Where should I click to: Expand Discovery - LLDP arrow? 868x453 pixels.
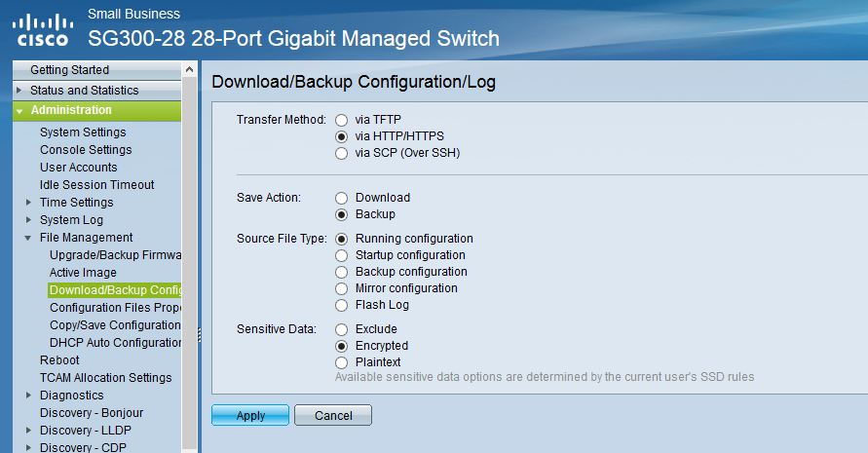coord(28,431)
